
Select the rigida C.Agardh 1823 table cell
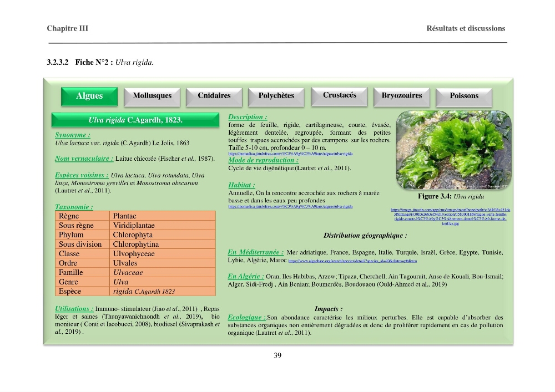pyautogui.click(x=163, y=291)
